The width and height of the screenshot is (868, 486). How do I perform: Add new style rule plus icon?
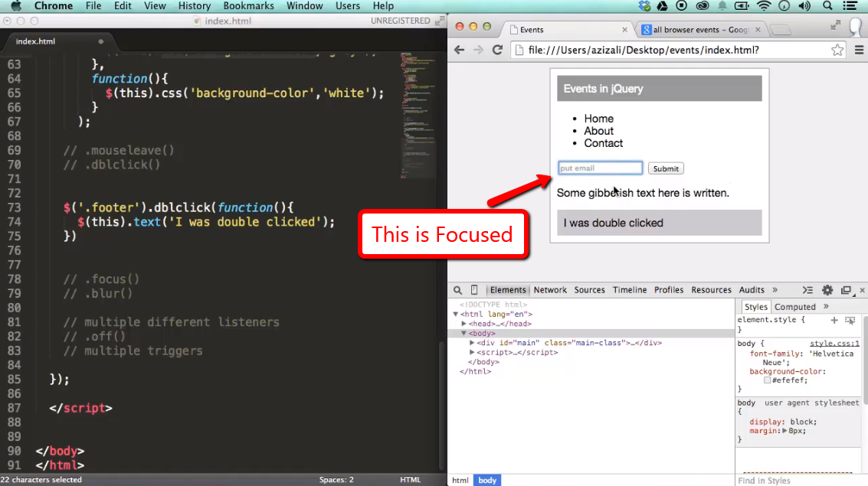834,320
